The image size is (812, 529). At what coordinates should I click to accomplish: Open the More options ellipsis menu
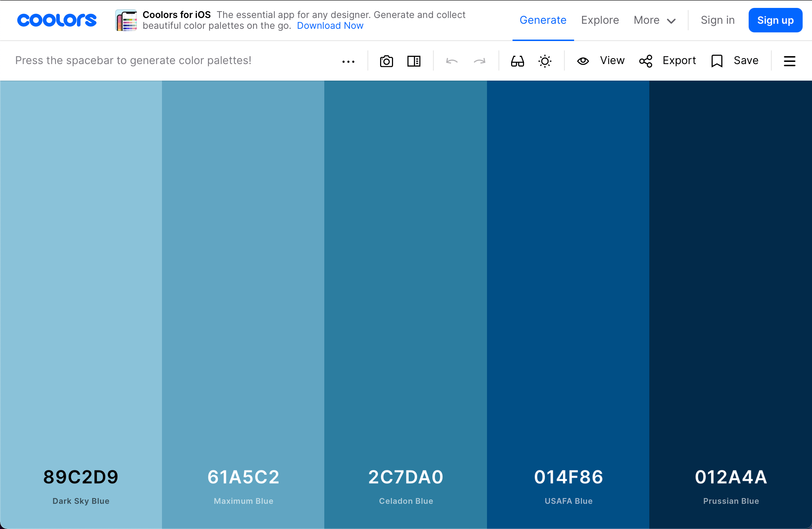click(x=348, y=60)
